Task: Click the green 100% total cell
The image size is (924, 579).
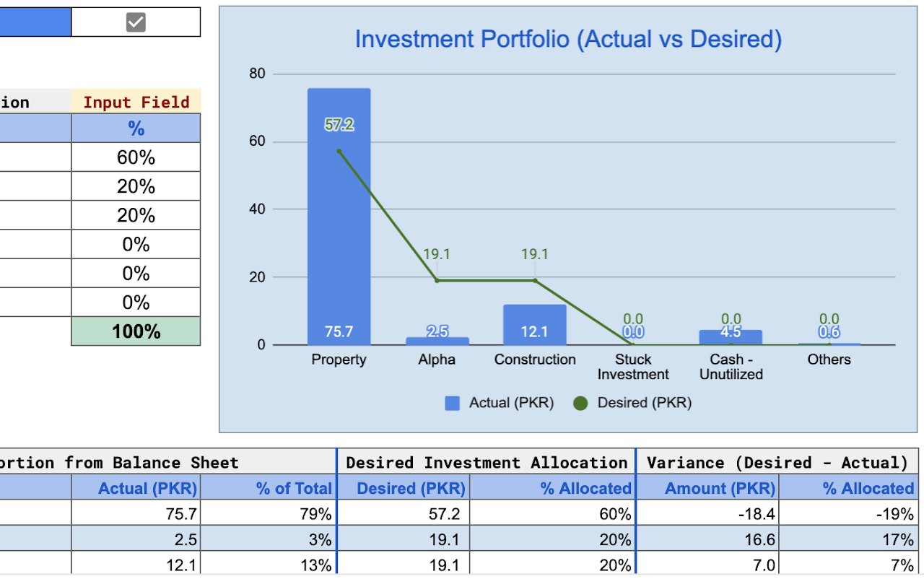Action: (x=136, y=331)
